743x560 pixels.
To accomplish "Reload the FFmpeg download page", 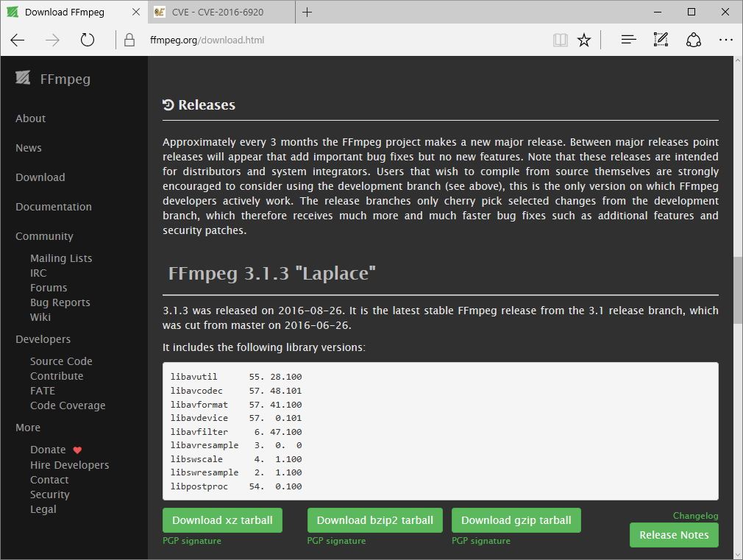I will pos(87,40).
